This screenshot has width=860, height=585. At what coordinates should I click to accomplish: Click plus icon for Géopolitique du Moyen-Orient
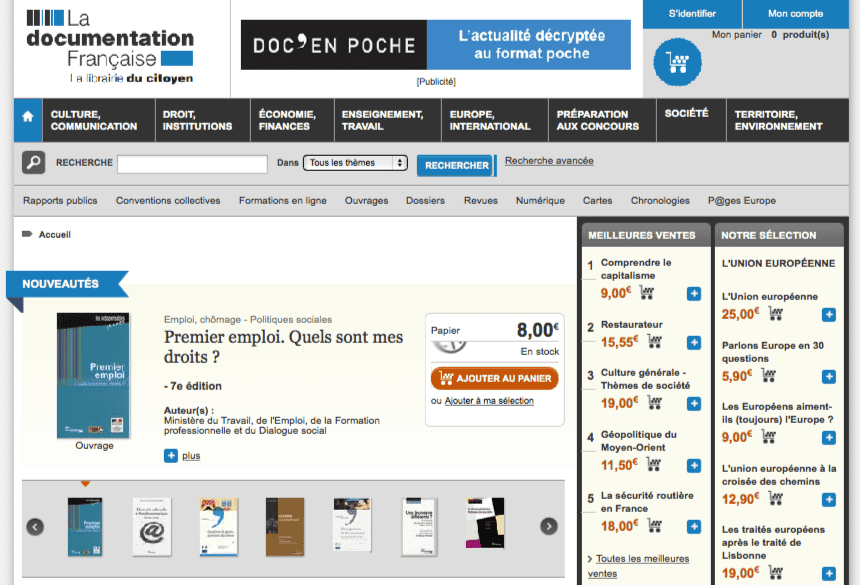tap(694, 465)
